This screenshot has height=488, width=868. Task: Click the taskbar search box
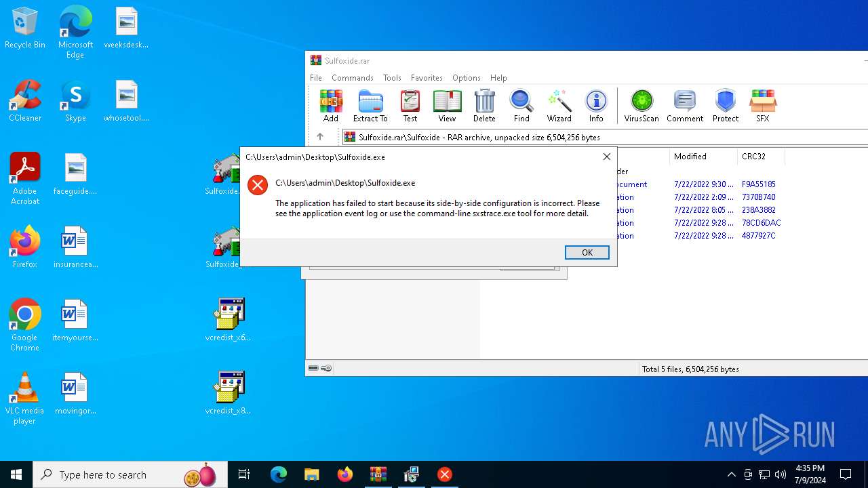[x=130, y=474]
